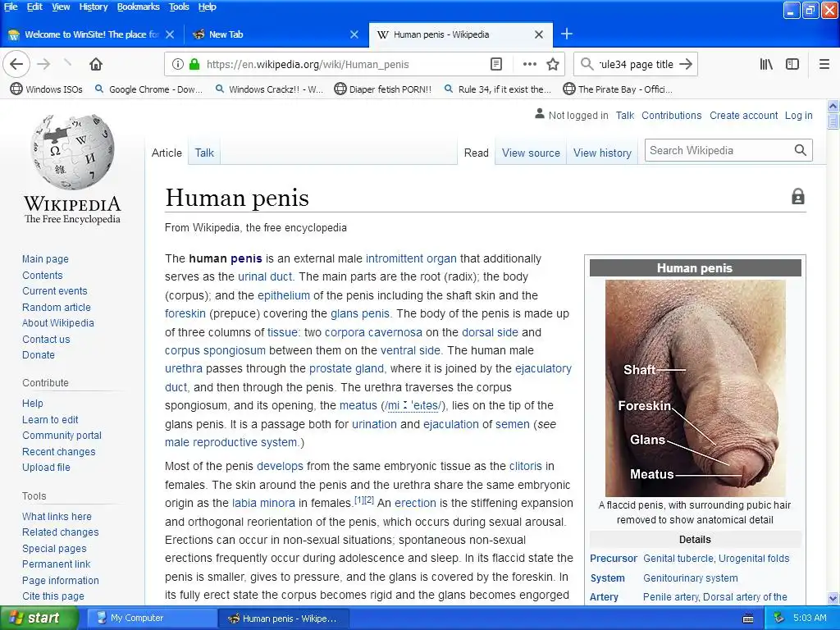Click the keyboard icon in system tray
The height and width of the screenshot is (630, 840).
[748, 619]
